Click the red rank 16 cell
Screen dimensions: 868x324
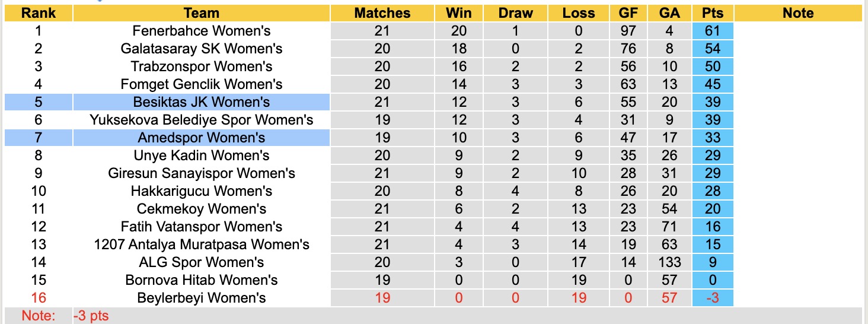point(38,298)
